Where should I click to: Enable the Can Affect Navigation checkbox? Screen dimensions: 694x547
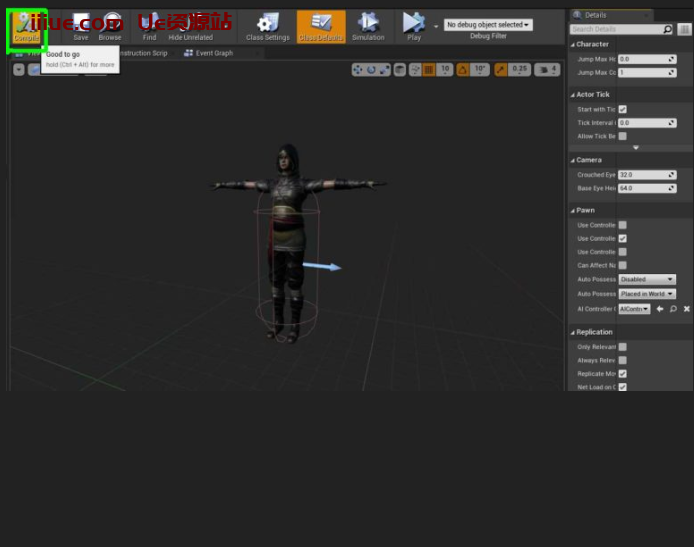click(x=622, y=265)
